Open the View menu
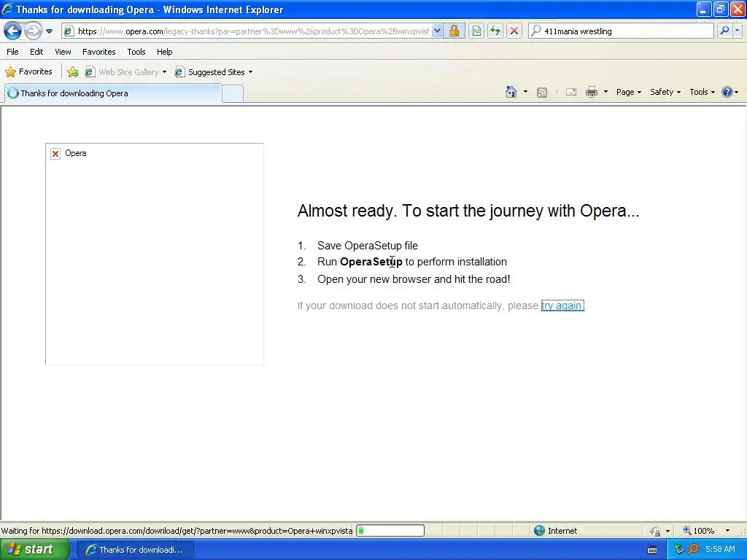Viewport: 747px width, 560px height. 63,52
